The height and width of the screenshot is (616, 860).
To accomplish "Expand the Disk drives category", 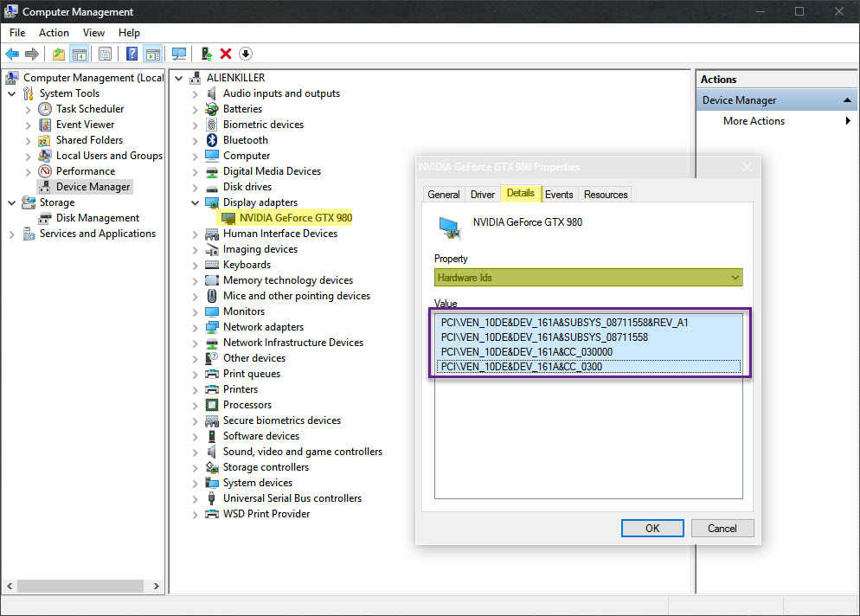I will tap(195, 188).
